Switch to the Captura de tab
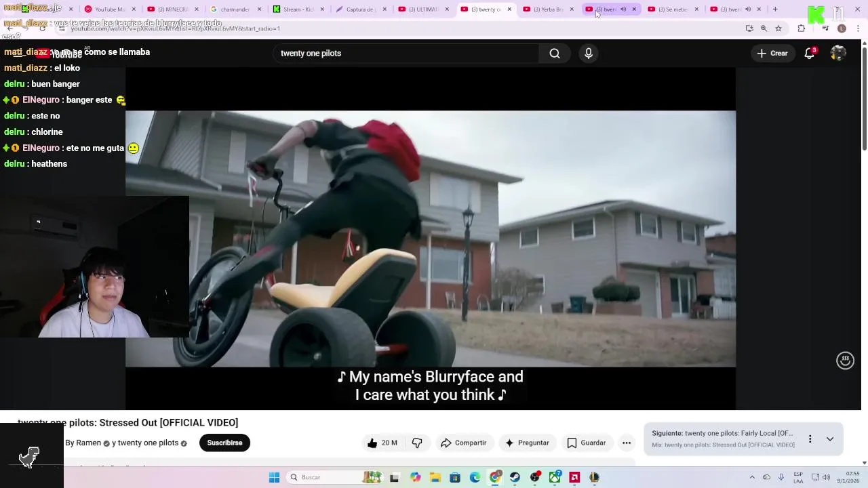The image size is (868, 488). [x=359, y=9]
